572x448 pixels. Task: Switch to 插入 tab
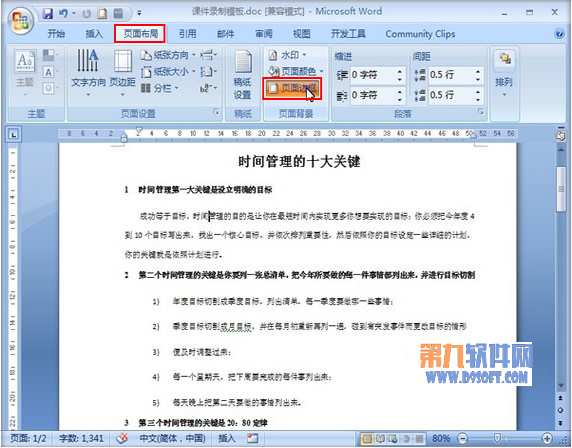[x=94, y=34]
